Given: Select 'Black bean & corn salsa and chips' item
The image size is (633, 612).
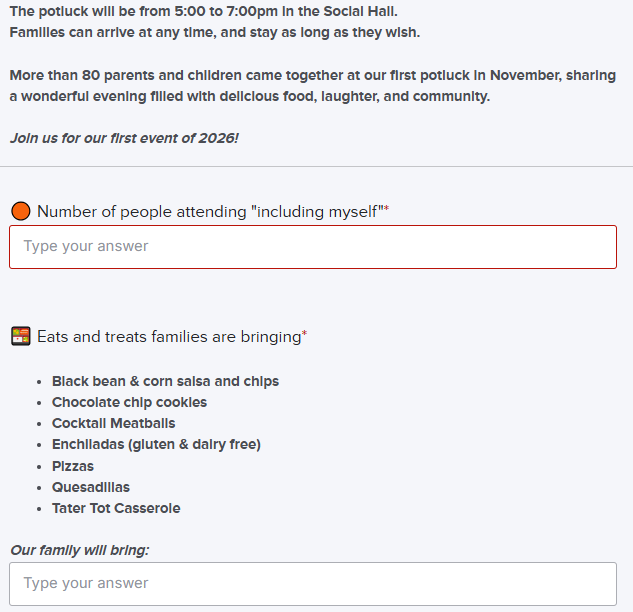Looking at the screenshot, I should coord(165,381).
